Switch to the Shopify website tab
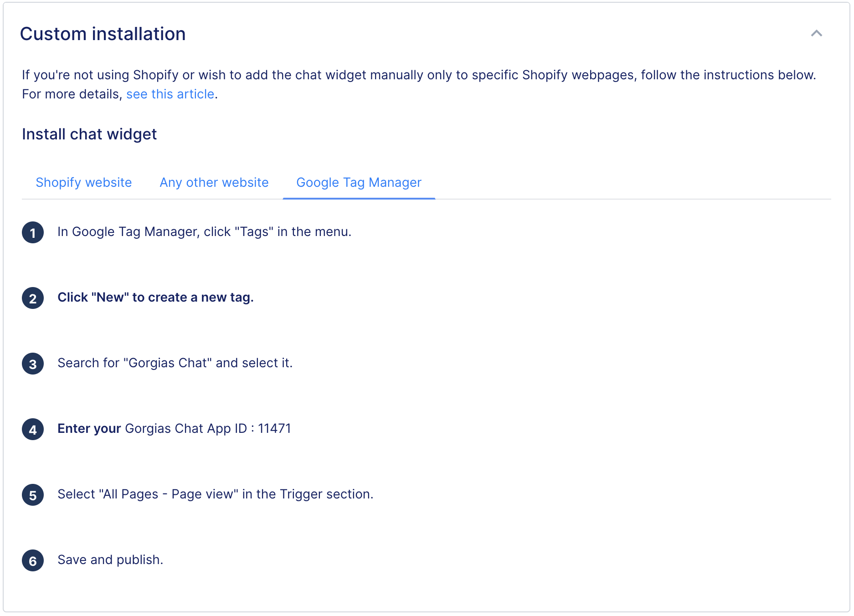 click(x=84, y=182)
